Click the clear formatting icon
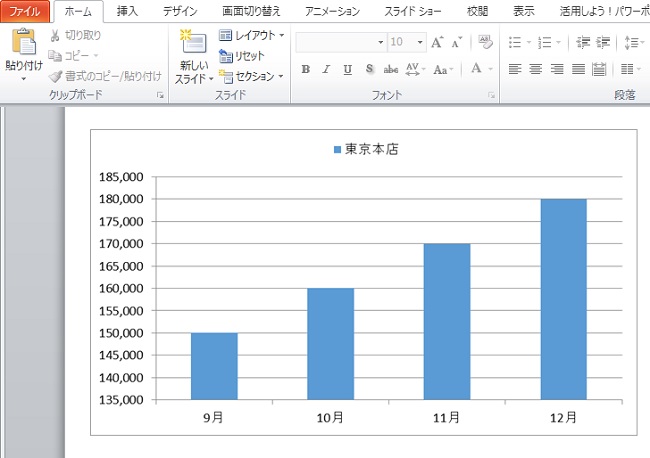The height and width of the screenshot is (458, 650). tap(485, 43)
